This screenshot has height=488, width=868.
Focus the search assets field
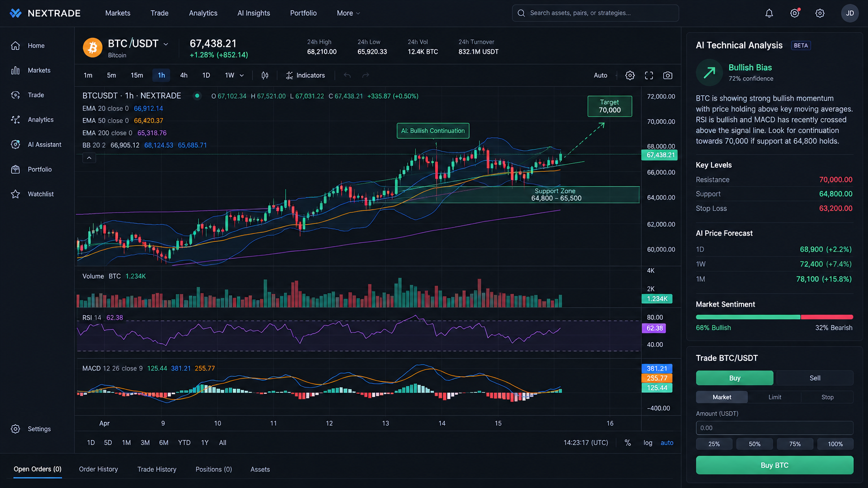point(595,13)
